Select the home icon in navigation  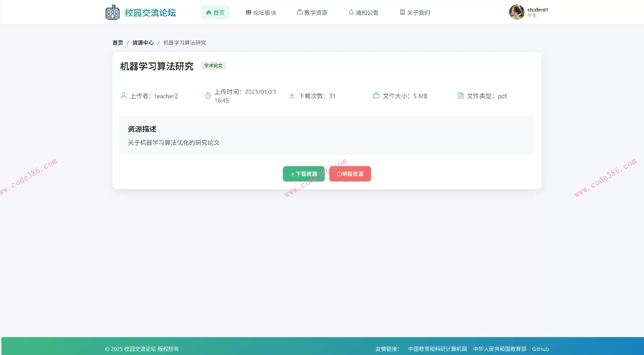pos(208,12)
